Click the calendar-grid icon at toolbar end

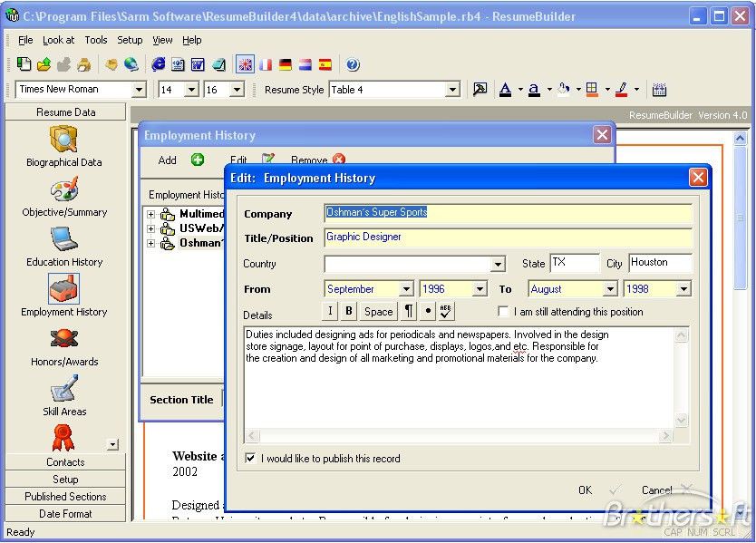659,90
